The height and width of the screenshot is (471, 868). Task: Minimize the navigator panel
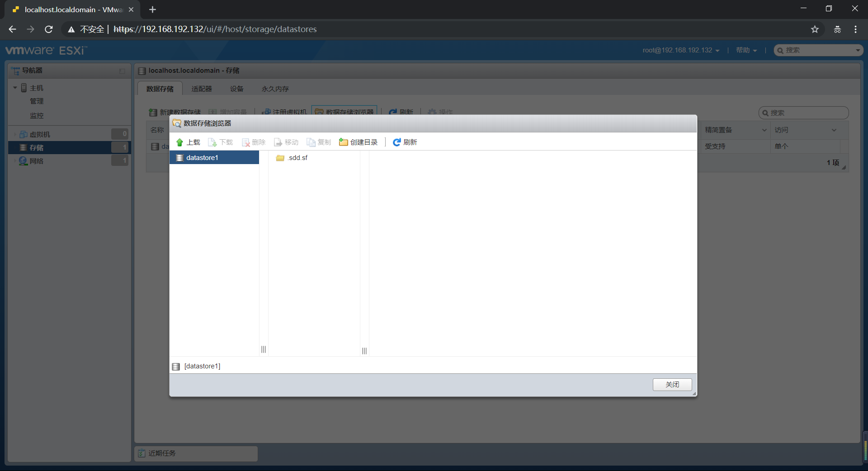(x=122, y=71)
